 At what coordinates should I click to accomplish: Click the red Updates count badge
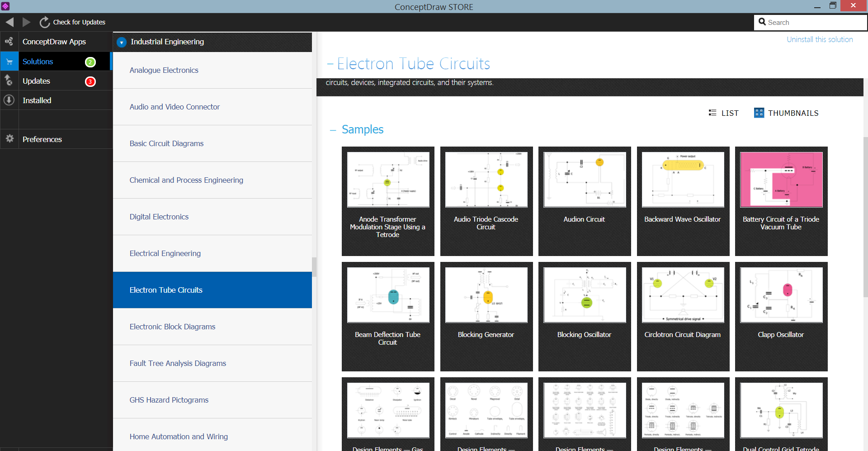(x=90, y=81)
